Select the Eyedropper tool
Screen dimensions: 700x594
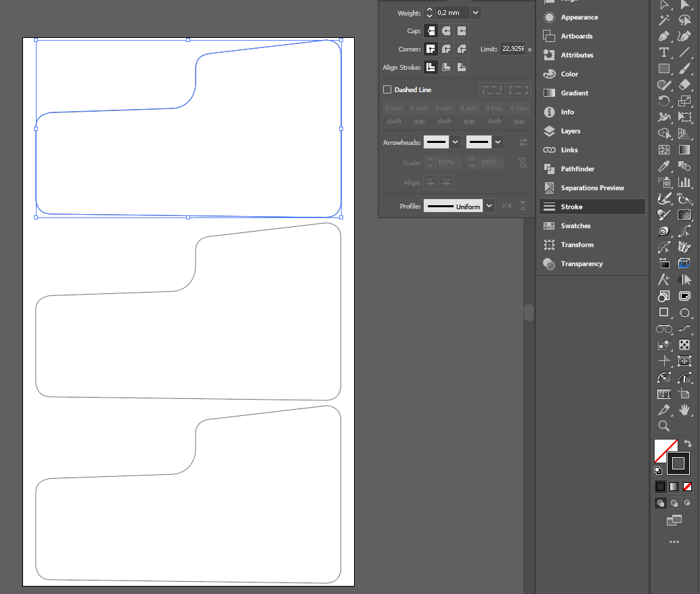click(x=664, y=166)
